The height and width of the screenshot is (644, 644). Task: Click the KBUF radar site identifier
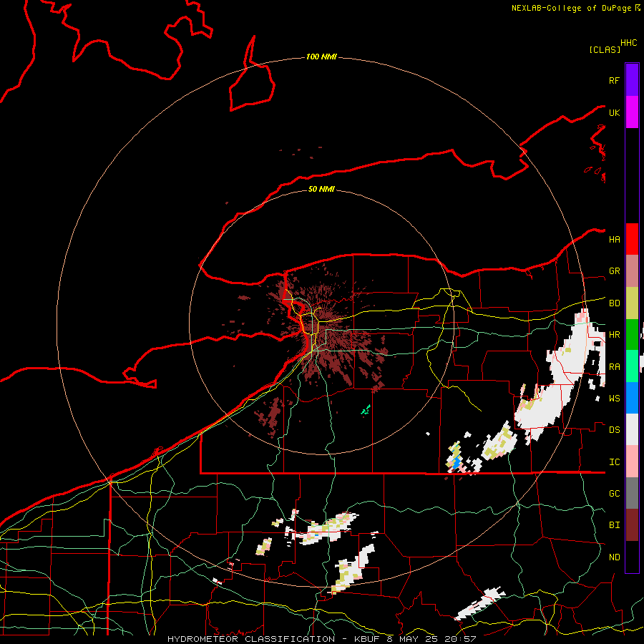pos(366,639)
